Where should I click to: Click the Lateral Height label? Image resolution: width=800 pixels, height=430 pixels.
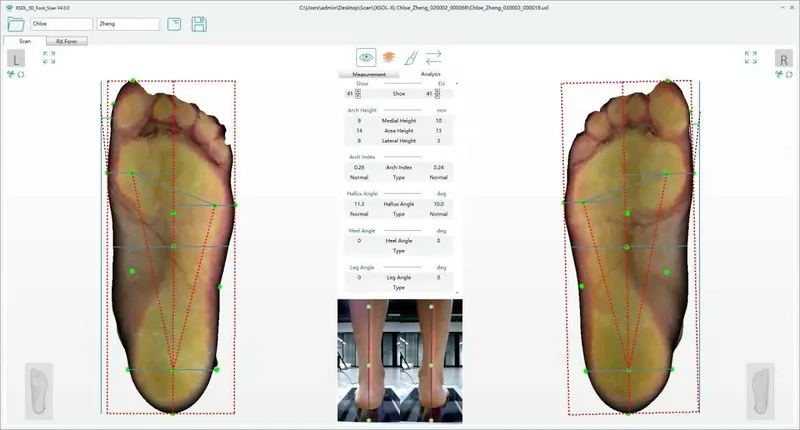[399, 141]
